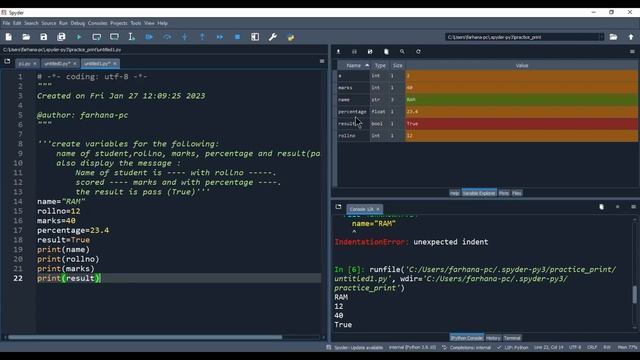Click editor horizontal scrollbar

145,338
